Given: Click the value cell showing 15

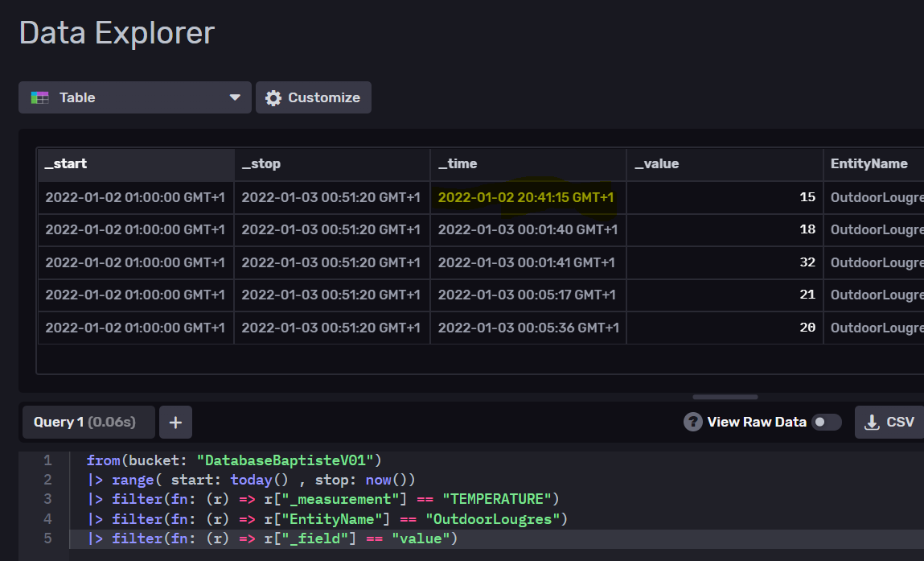Looking at the screenshot, I should coord(725,198).
